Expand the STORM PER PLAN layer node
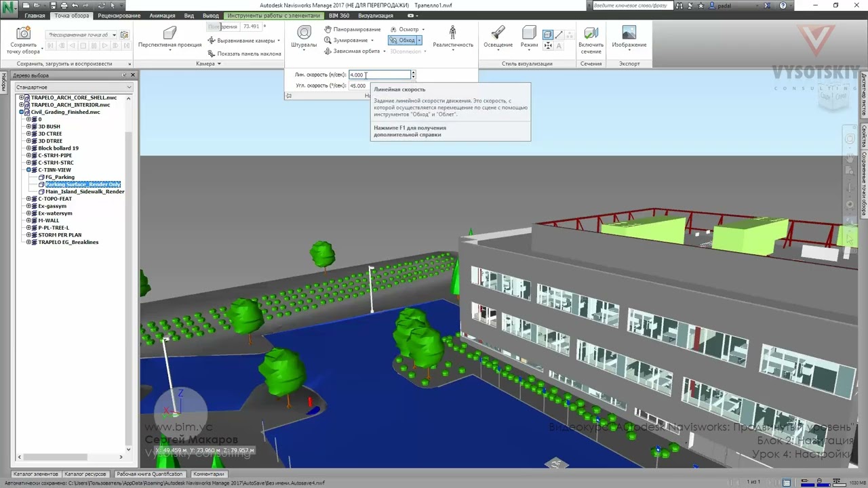The width and height of the screenshot is (868, 488). 28,235
